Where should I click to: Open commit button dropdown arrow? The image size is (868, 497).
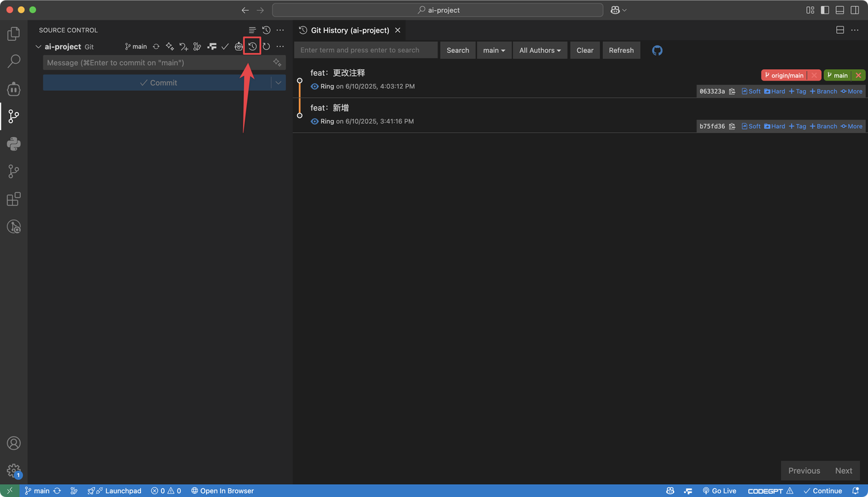tap(278, 83)
